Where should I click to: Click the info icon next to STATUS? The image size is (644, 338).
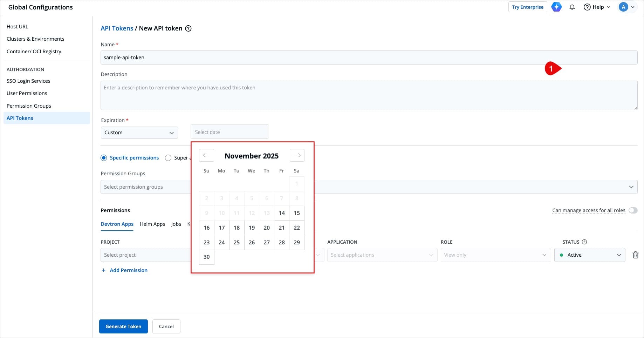584,242
